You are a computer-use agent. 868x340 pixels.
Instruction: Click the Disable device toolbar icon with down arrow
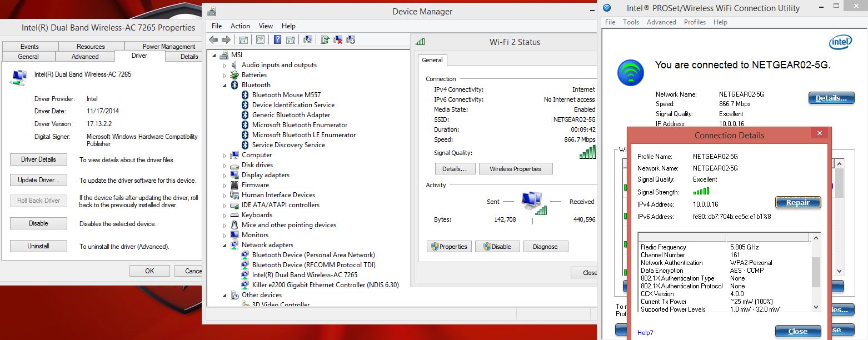click(351, 39)
